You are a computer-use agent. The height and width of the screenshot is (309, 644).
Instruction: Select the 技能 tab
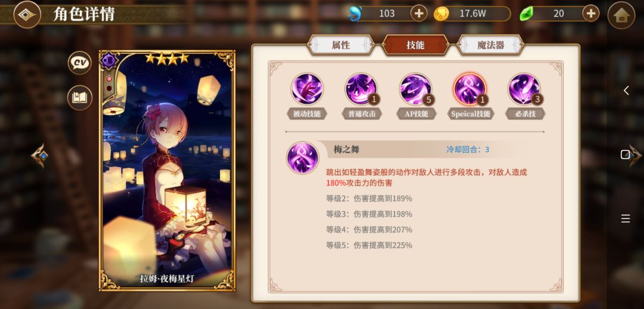(x=416, y=45)
